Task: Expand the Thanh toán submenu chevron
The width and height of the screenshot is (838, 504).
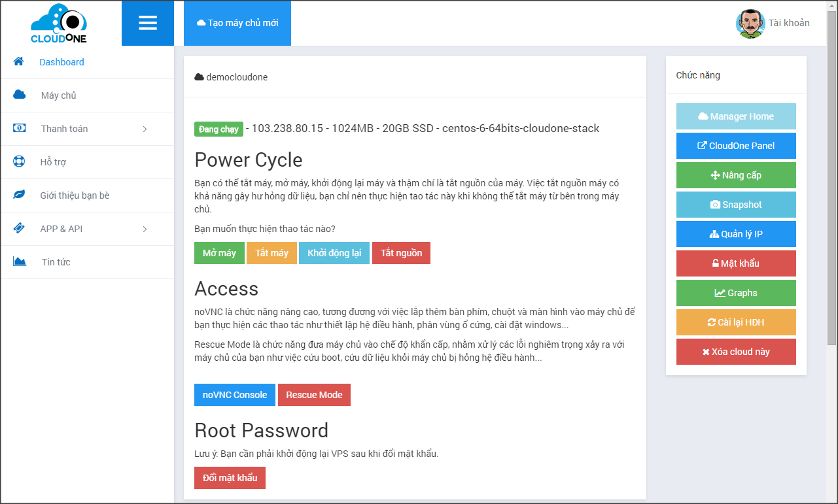Action: point(145,129)
